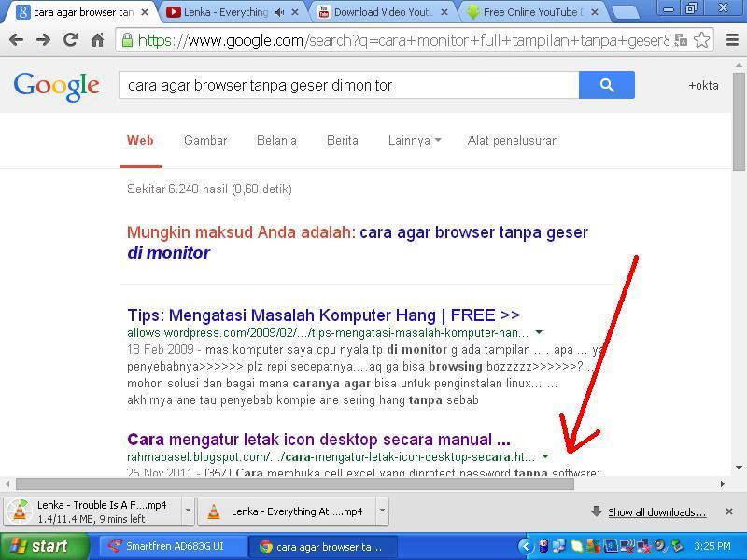Expand the Lainnya dropdown

414,141
